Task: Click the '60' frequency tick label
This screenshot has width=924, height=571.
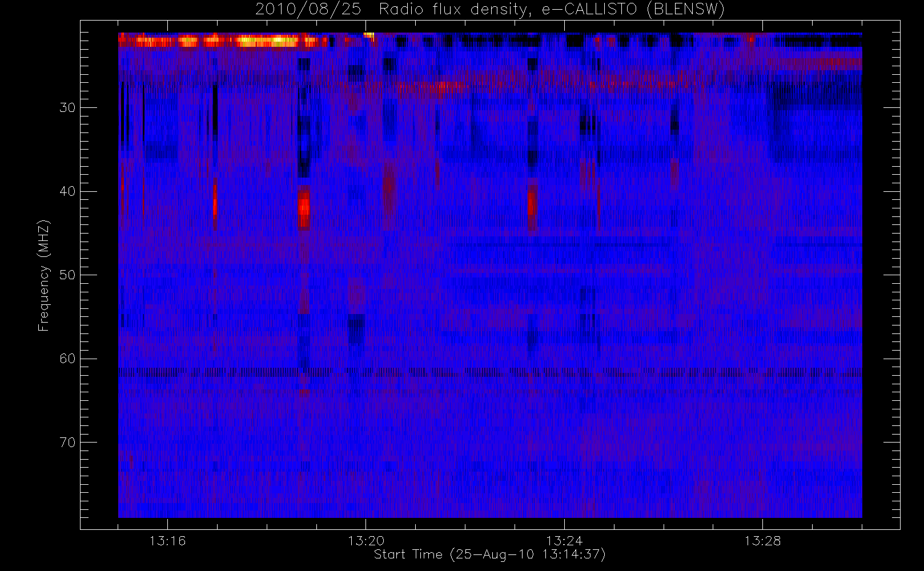Action: tap(67, 359)
